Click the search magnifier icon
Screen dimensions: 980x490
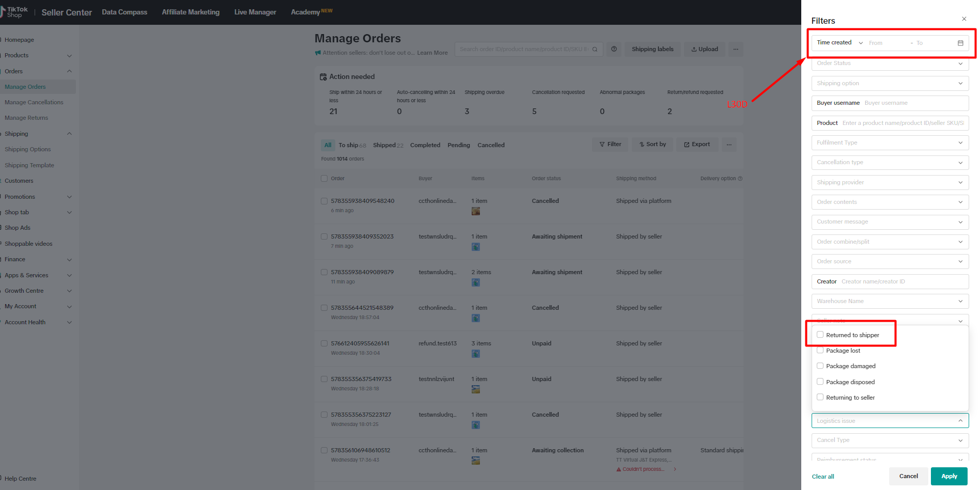(595, 50)
